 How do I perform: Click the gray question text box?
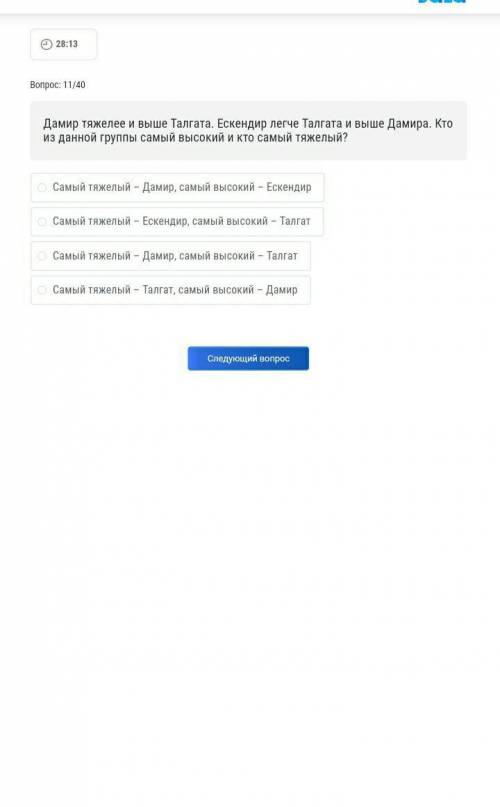(x=248, y=130)
